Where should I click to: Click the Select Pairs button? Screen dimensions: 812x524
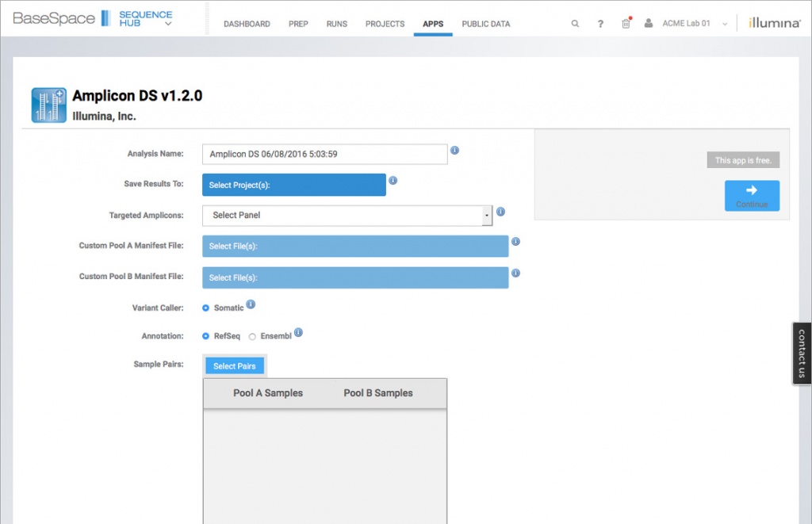pos(235,366)
